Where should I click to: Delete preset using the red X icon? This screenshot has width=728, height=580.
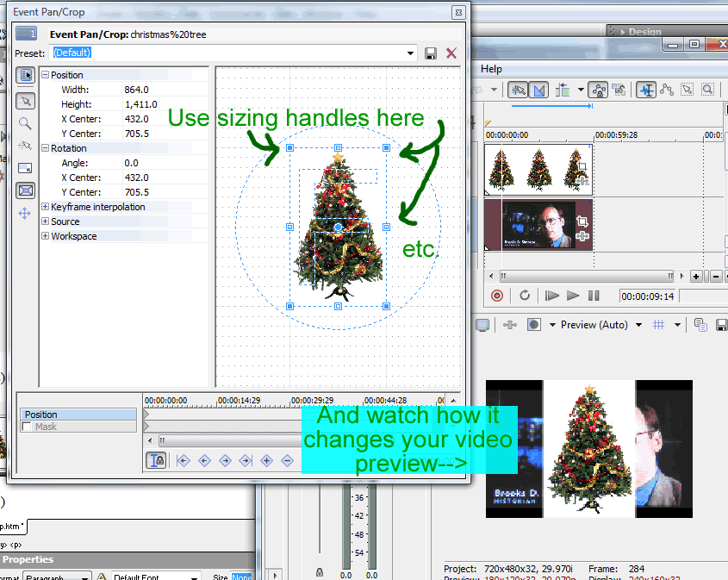pyautogui.click(x=451, y=53)
